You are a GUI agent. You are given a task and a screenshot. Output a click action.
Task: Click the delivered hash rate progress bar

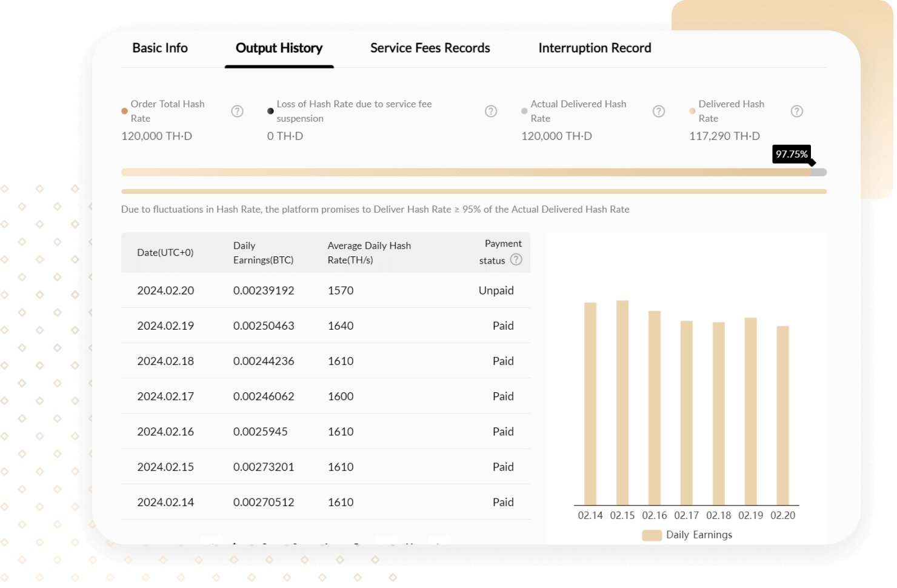[474, 172]
